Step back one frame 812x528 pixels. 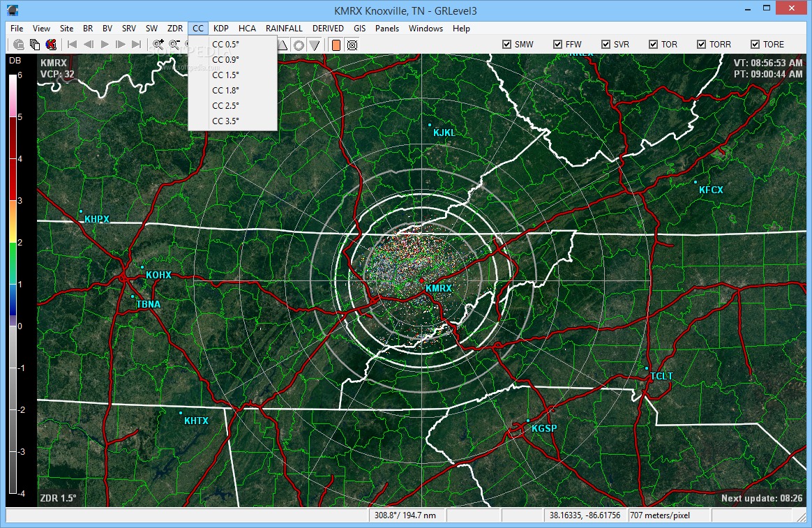coord(89,45)
